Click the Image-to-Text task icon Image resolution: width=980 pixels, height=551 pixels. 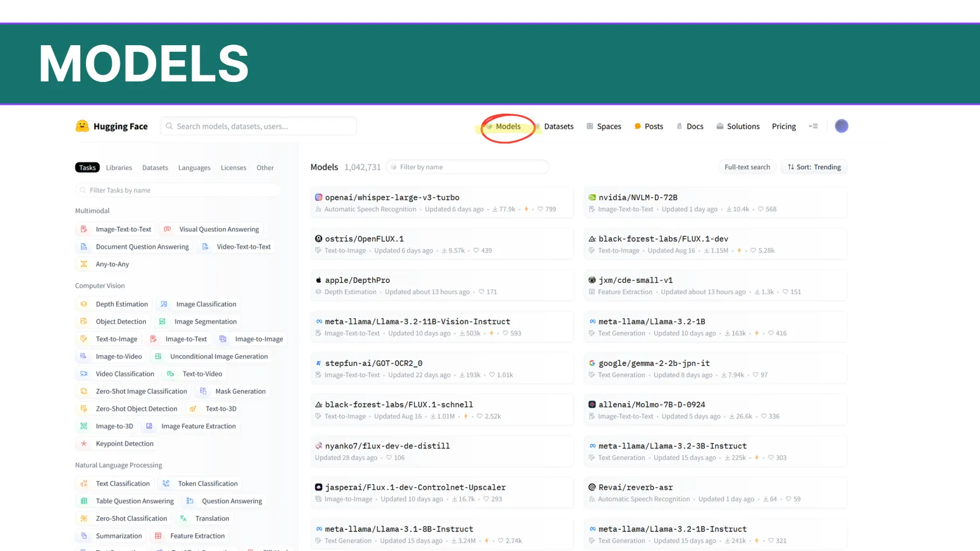tap(153, 339)
